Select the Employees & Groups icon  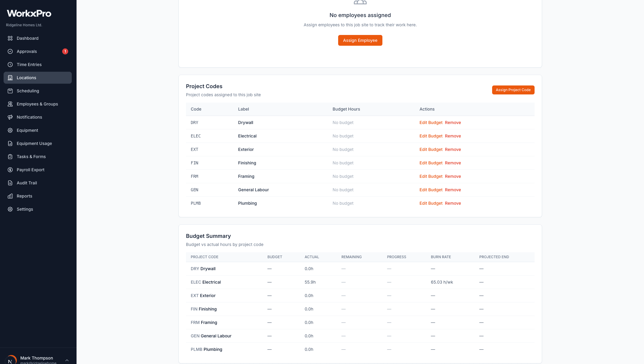[10, 104]
